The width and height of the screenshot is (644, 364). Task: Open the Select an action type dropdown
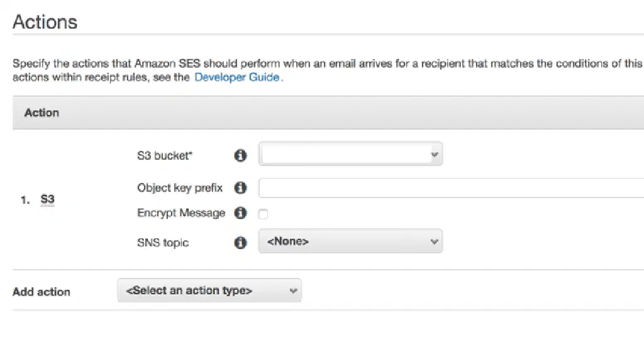click(x=209, y=290)
